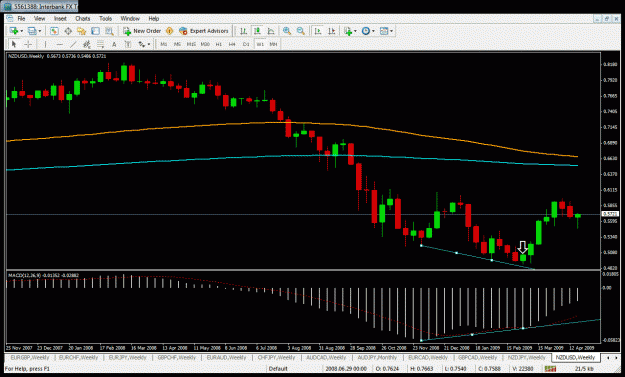
Task: Switch chart to bar chart mode
Action: pos(243,31)
